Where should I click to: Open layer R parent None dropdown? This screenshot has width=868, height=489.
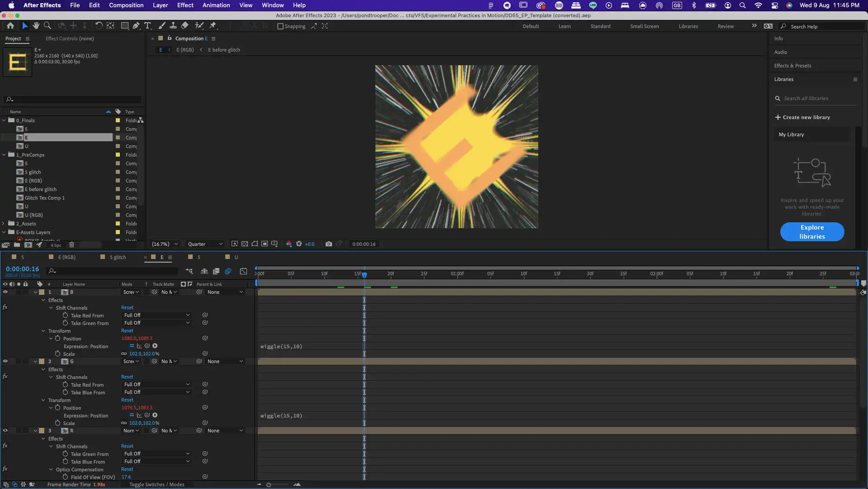pyautogui.click(x=225, y=431)
